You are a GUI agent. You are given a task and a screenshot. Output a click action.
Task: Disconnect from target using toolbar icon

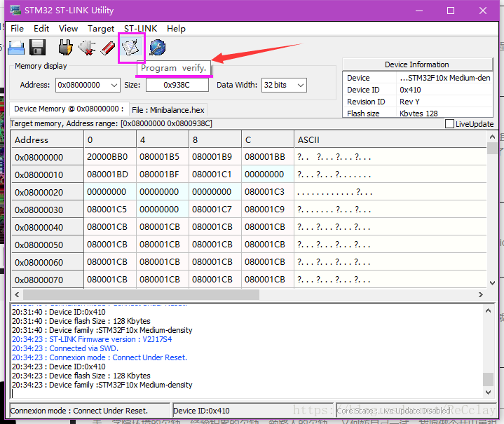(87, 48)
